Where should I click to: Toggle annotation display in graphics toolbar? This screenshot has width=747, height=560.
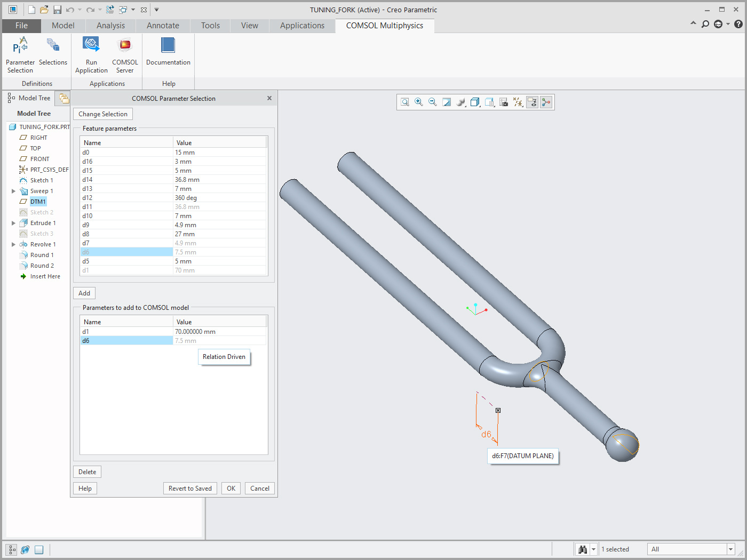click(532, 102)
